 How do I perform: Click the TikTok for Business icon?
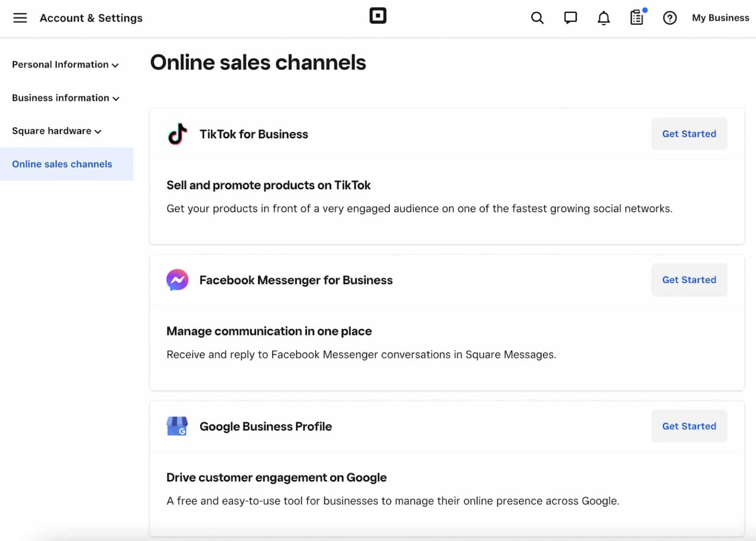point(177,134)
